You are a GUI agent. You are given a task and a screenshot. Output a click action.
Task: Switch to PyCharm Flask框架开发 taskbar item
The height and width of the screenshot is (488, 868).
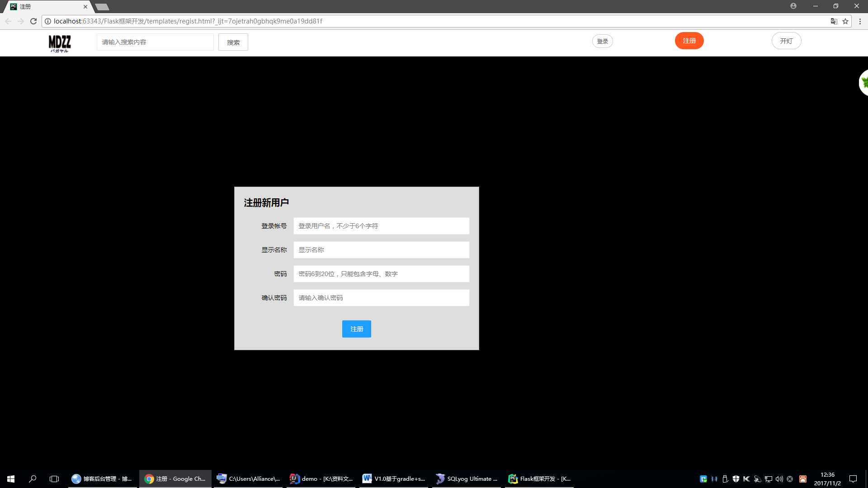coord(540,479)
